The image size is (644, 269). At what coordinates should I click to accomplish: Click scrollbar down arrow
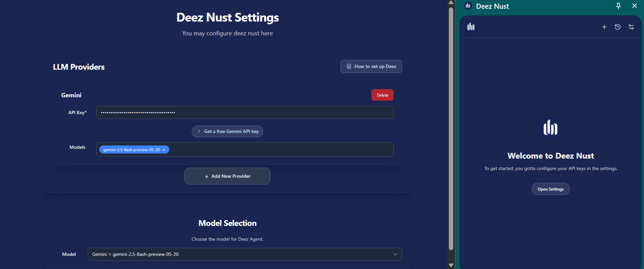(x=451, y=265)
